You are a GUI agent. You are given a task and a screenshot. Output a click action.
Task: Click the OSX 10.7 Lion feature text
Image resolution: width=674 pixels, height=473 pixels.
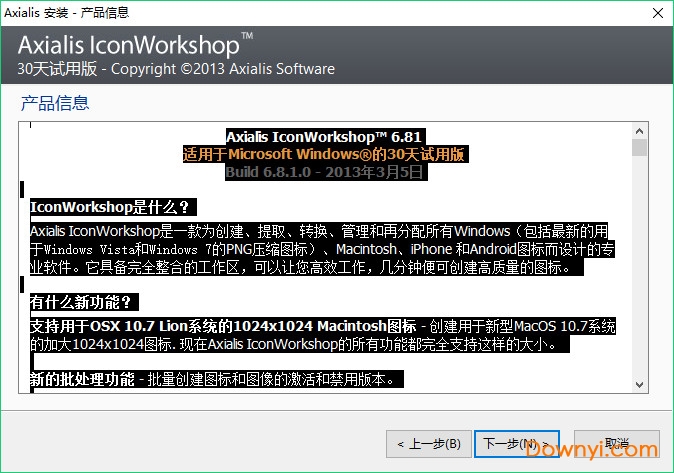click(x=223, y=327)
